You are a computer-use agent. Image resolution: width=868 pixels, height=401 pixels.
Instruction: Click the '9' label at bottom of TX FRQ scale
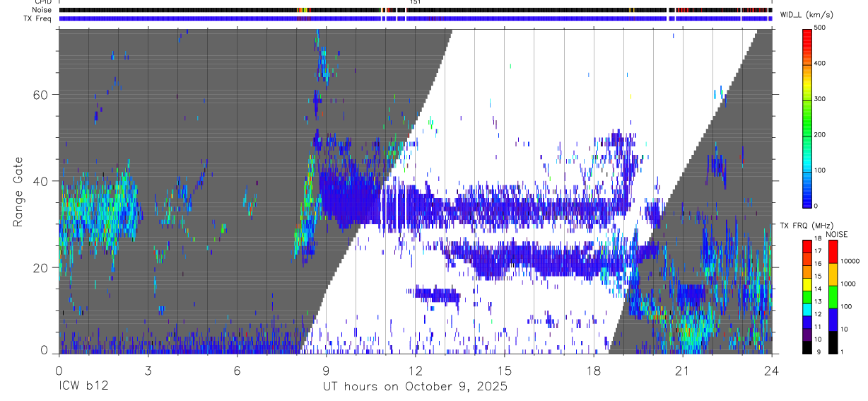click(817, 352)
